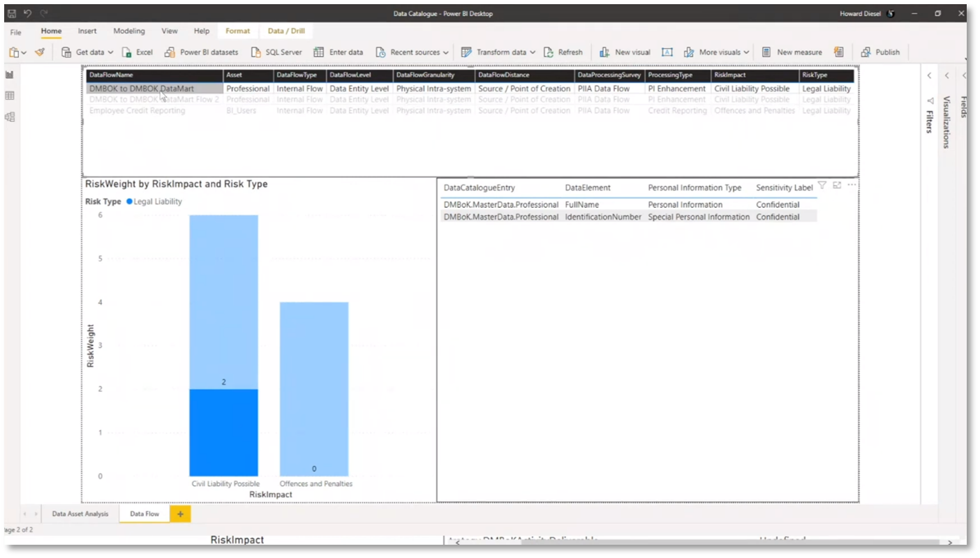Image resolution: width=980 pixels, height=558 pixels.
Task: Select the DMBOK to DMBOK DataMart row
Action: [x=154, y=89]
